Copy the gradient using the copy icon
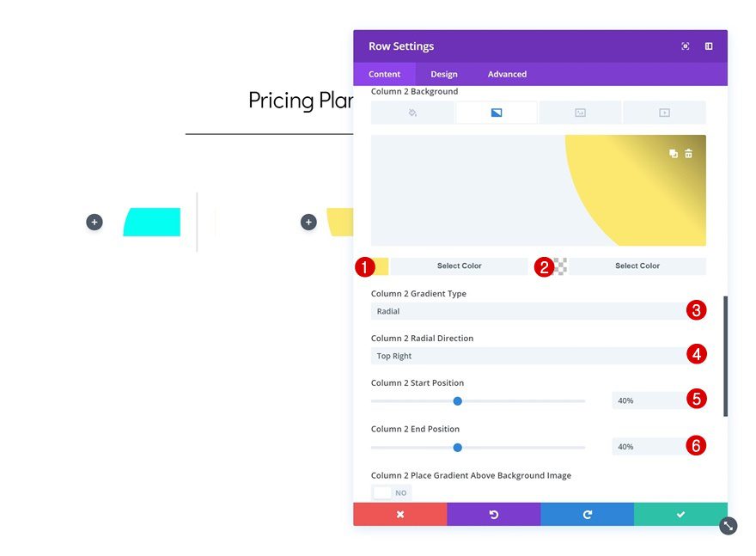756x556 pixels. (x=674, y=151)
